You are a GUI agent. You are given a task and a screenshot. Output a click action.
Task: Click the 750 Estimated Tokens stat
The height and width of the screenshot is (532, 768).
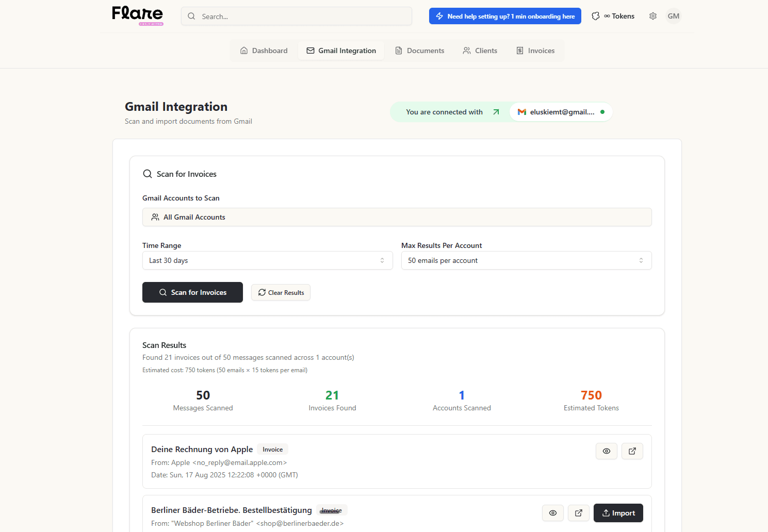pos(591,401)
